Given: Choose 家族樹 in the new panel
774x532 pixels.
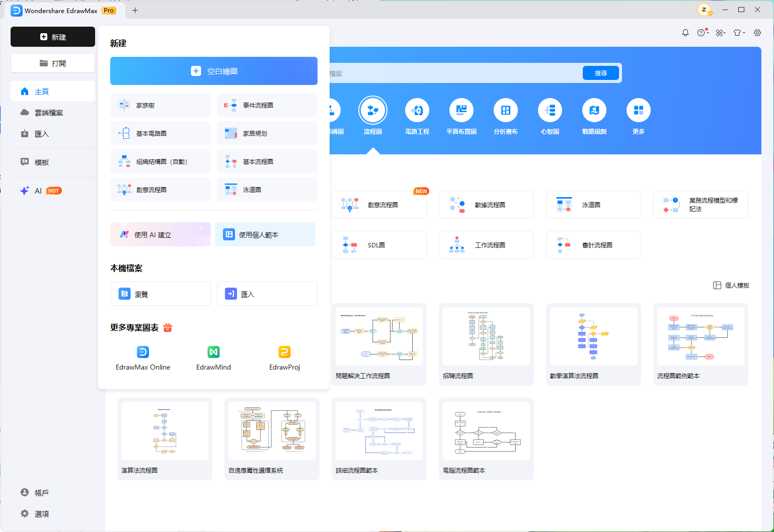Looking at the screenshot, I should coord(161,105).
